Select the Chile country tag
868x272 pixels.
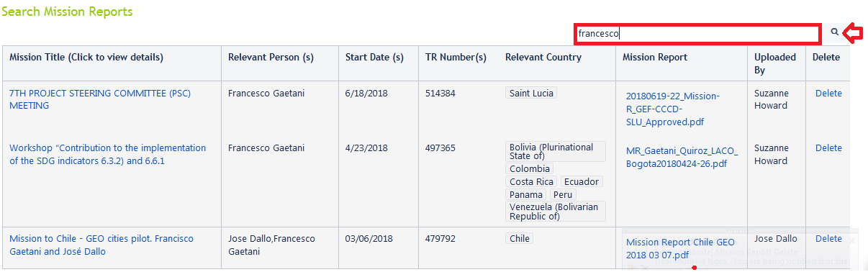[x=520, y=239]
